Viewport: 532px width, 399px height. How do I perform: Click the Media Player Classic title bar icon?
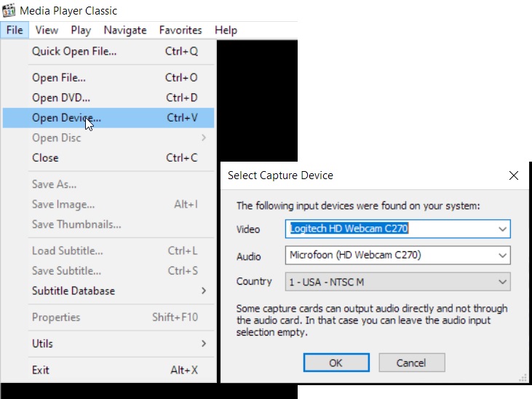click(x=9, y=11)
